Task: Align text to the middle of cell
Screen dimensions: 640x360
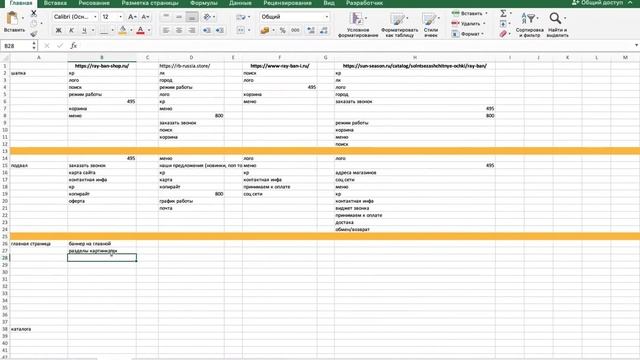Action: click(179, 17)
